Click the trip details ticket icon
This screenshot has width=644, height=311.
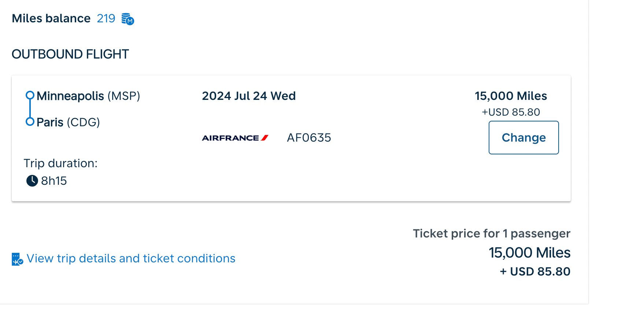pos(17,259)
